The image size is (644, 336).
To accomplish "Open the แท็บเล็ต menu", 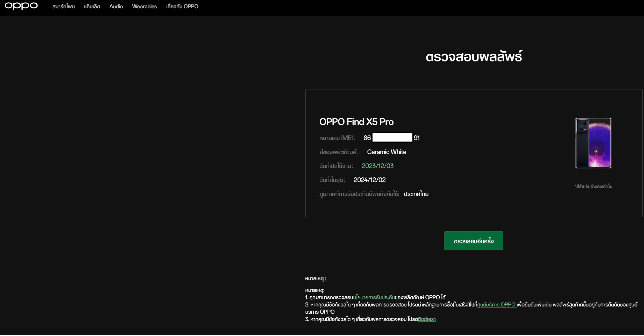I will coord(92,6).
